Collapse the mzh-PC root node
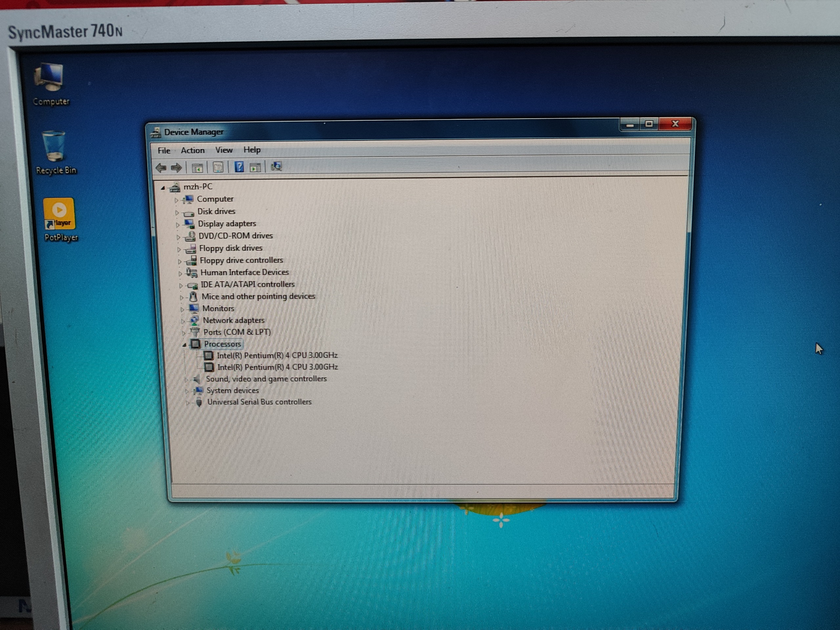This screenshot has width=840, height=630. pyautogui.click(x=162, y=188)
